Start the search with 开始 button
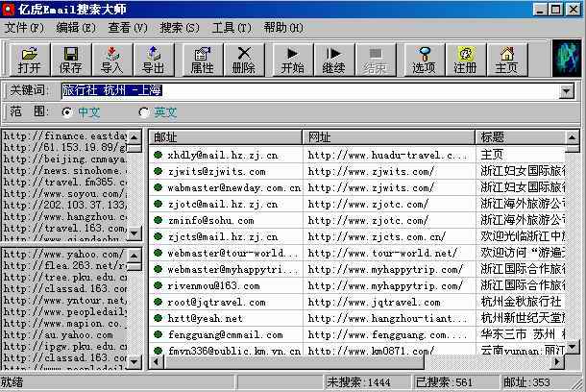The width and height of the screenshot is (586, 392). (293, 60)
